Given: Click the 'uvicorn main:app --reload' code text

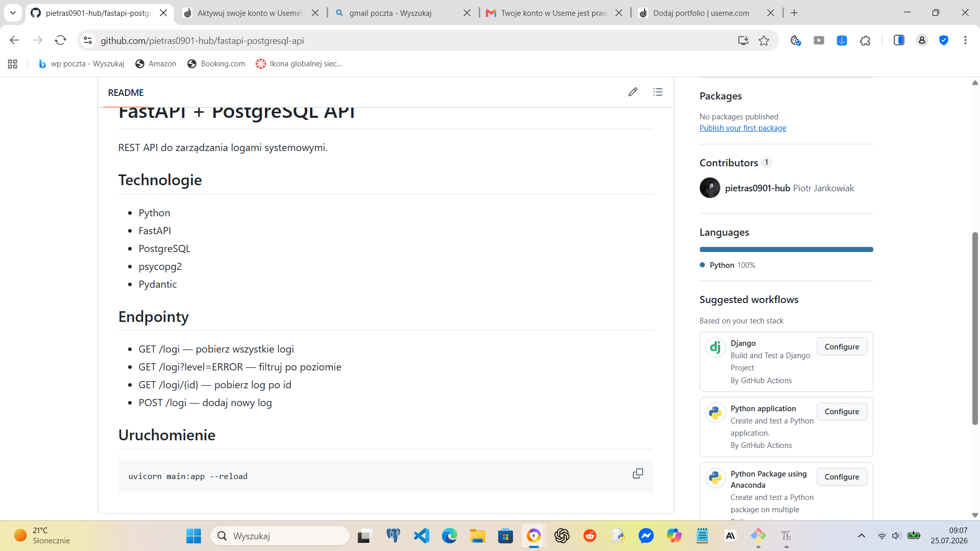Looking at the screenshot, I should [188, 477].
